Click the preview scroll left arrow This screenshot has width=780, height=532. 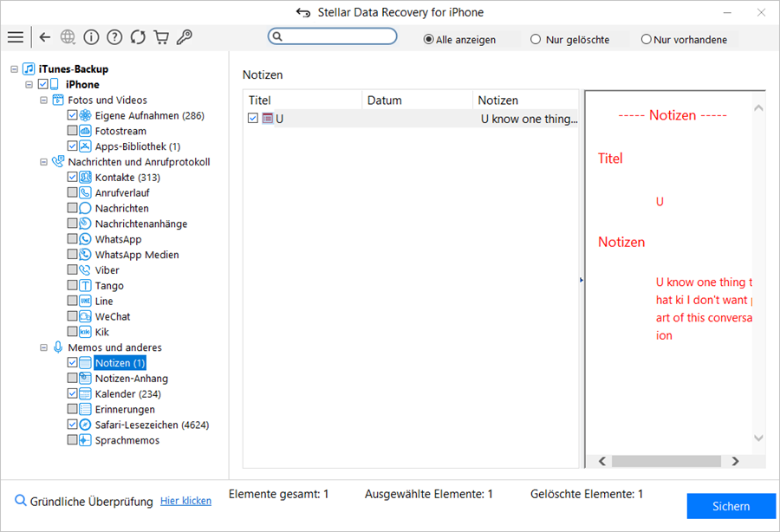pyautogui.click(x=602, y=461)
